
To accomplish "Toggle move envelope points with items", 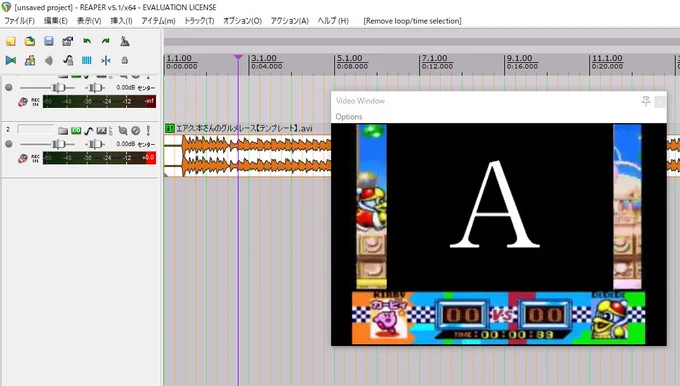I will tap(68, 60).
